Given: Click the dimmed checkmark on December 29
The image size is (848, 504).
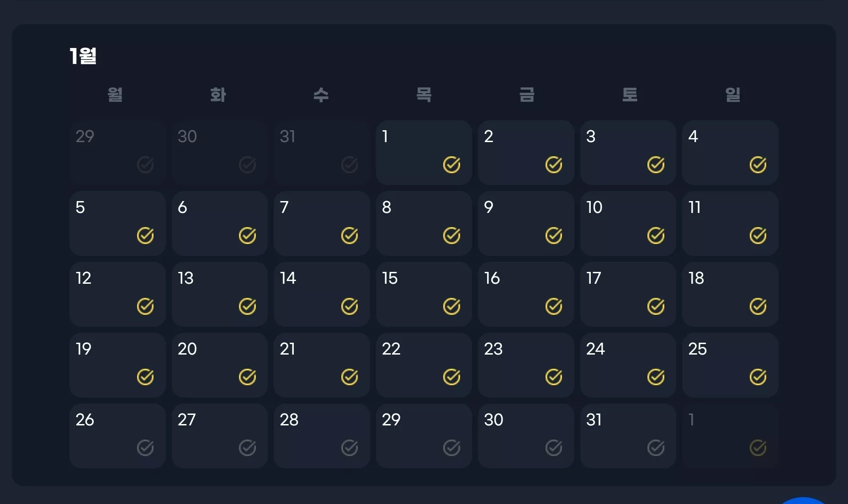Looking at the screenshot, I should coord(145,164).
